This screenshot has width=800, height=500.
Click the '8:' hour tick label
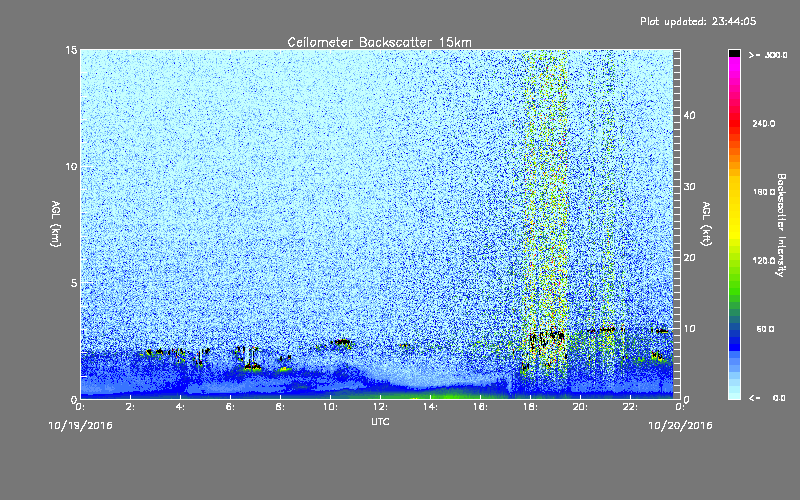[280, 407]
